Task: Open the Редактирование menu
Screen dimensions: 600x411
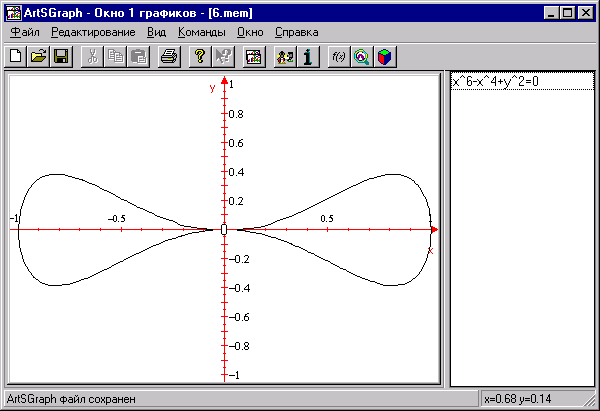Action: [x=93, y=32]
